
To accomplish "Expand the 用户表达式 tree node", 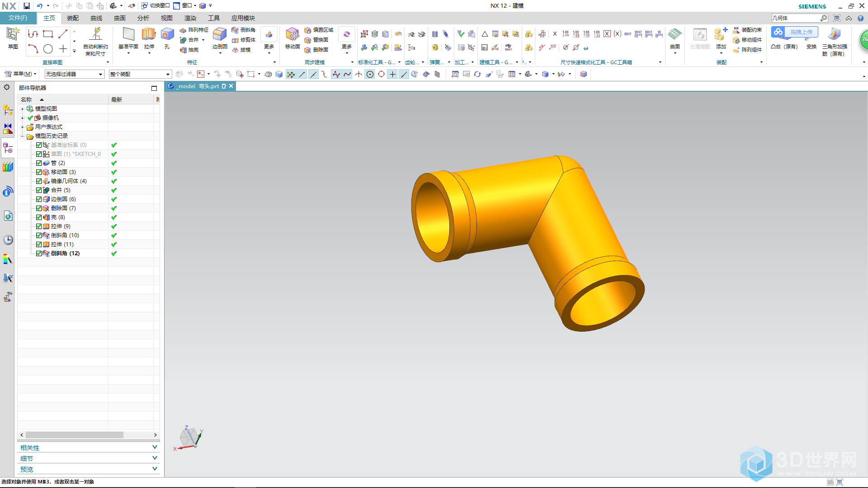I will [x=22, y=127].
